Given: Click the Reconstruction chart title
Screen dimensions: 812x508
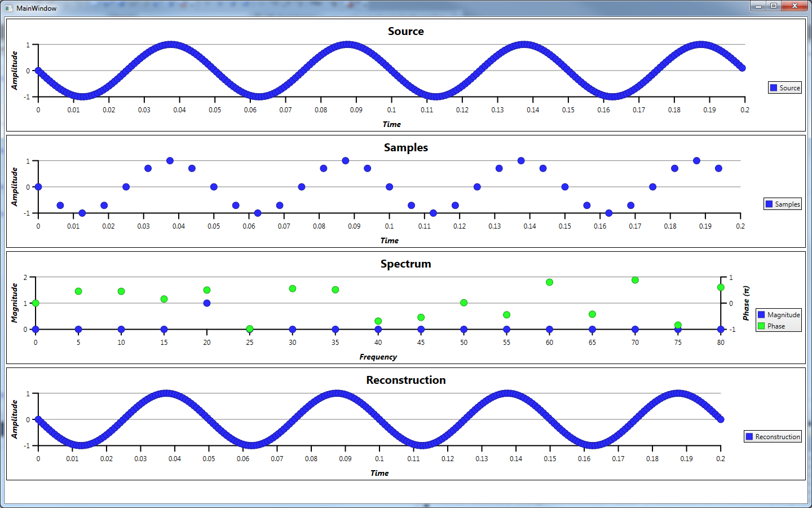Looking at the screenshot, I should pyautogui.click(x=405, y=380).
